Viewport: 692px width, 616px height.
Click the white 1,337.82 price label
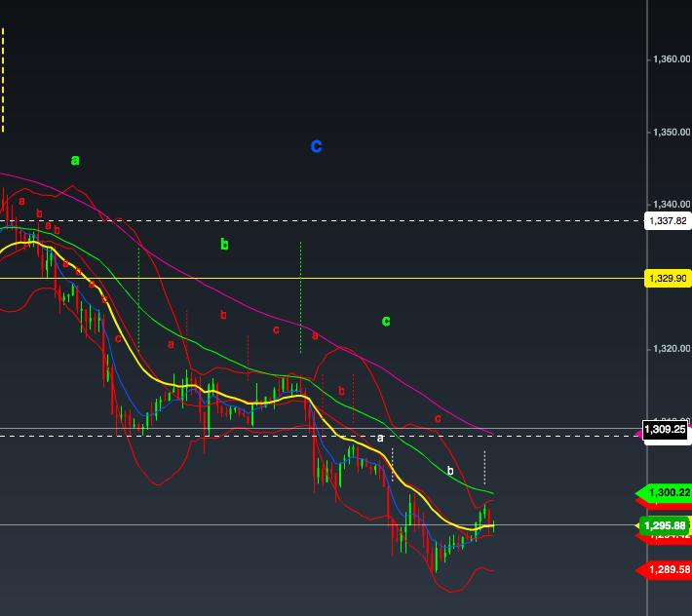coord(668,220)
